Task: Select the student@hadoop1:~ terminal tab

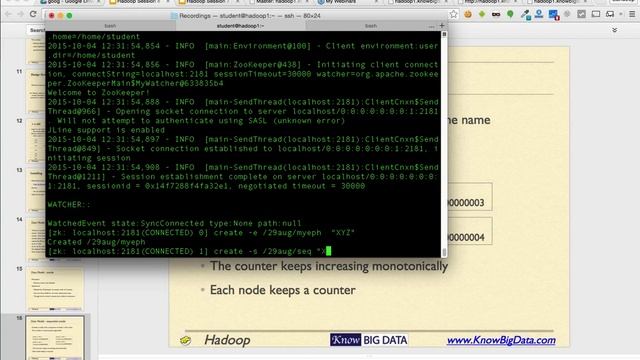Action: [x=240, y=26]
